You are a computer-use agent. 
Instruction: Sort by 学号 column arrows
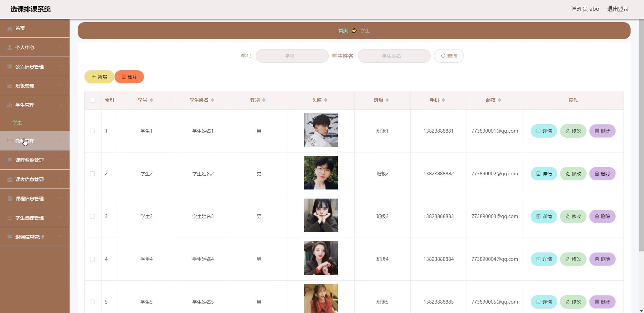click(151, 100)
